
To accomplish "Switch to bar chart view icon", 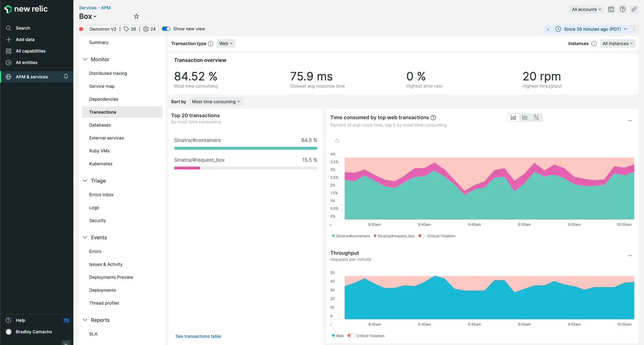I will [x=525, y=118].
